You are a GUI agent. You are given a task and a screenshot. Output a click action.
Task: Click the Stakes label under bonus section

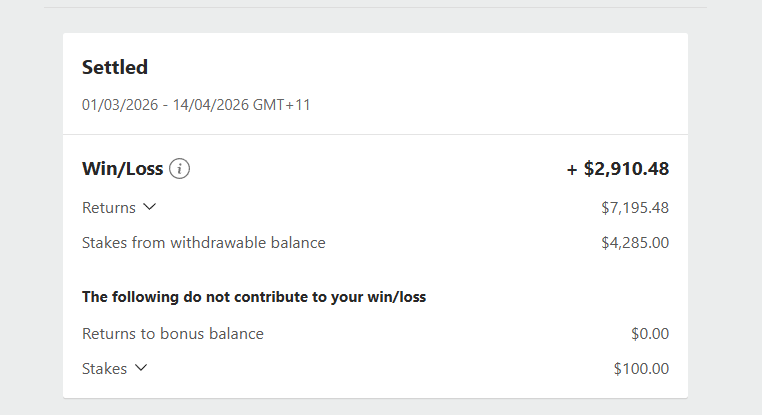click(x=105, y=368)
